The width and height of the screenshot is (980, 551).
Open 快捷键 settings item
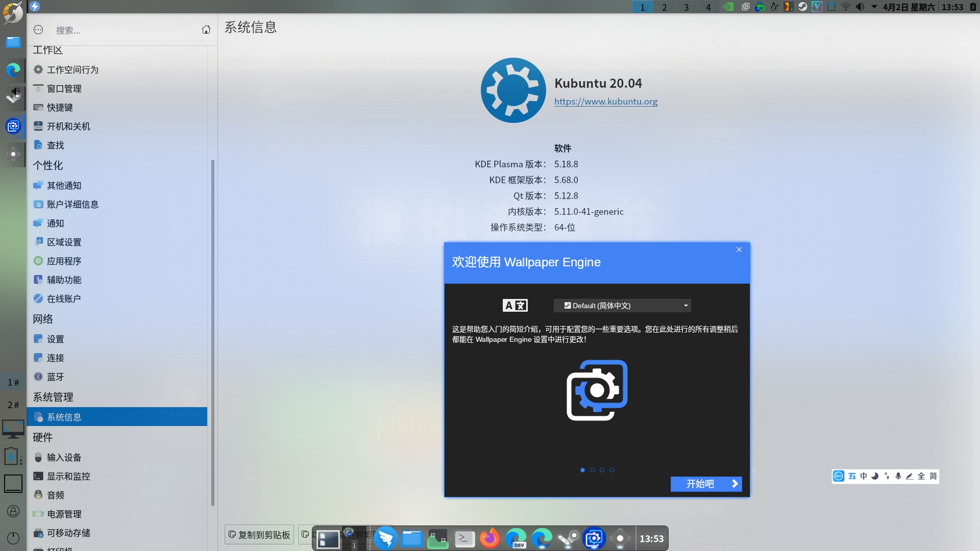coord(117,107)
